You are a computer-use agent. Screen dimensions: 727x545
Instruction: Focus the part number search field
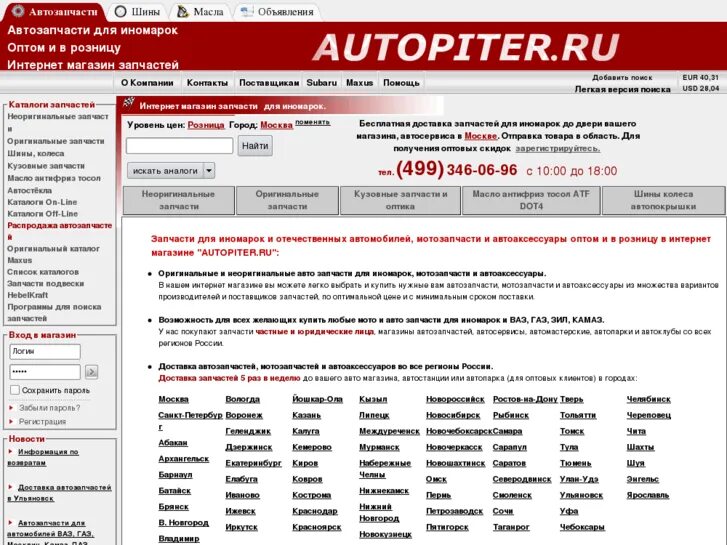pos(179,146)
